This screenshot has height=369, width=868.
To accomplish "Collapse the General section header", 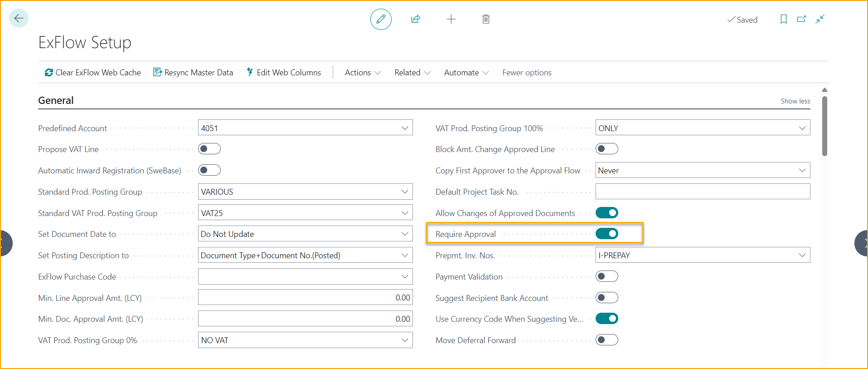I will (56, 100).
